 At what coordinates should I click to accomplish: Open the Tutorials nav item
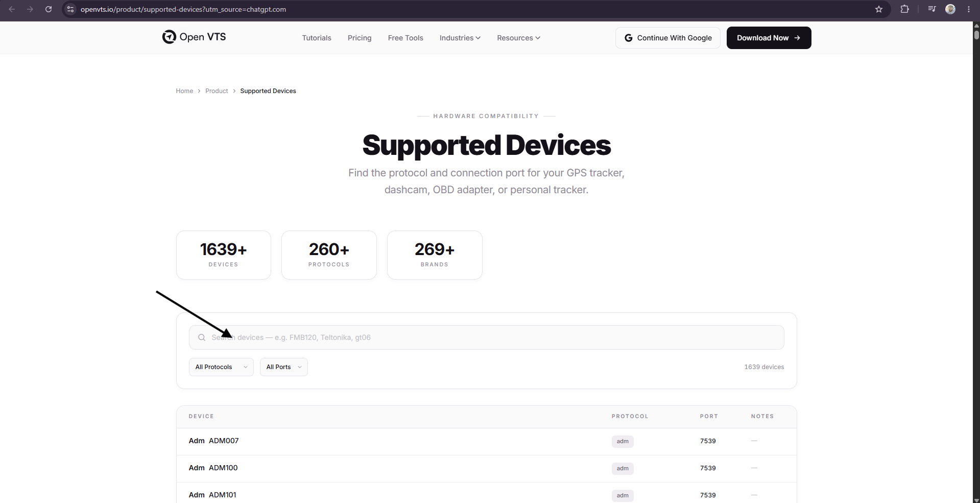pyautogui.click(x=317, y=38)
